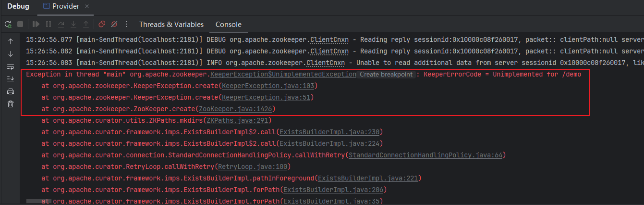Toggle soft-wrap in console
The image size is (644, 205).
[x=11, y=66]
